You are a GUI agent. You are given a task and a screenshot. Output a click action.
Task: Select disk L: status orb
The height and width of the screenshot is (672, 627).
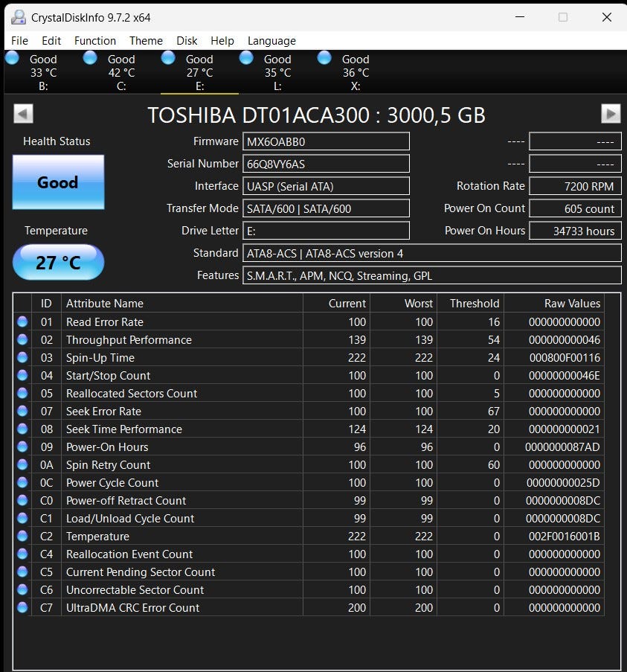[246, 57]
